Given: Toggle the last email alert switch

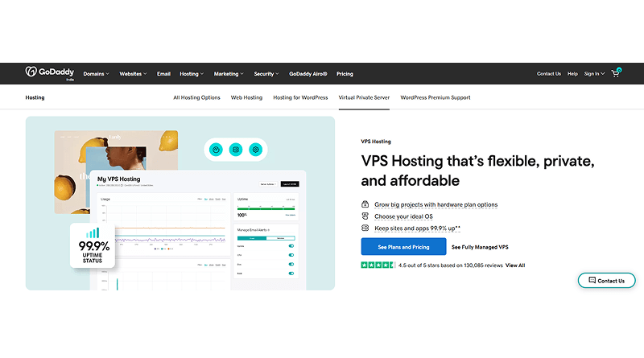Looking at the screenshot, I should click(290, 274).
